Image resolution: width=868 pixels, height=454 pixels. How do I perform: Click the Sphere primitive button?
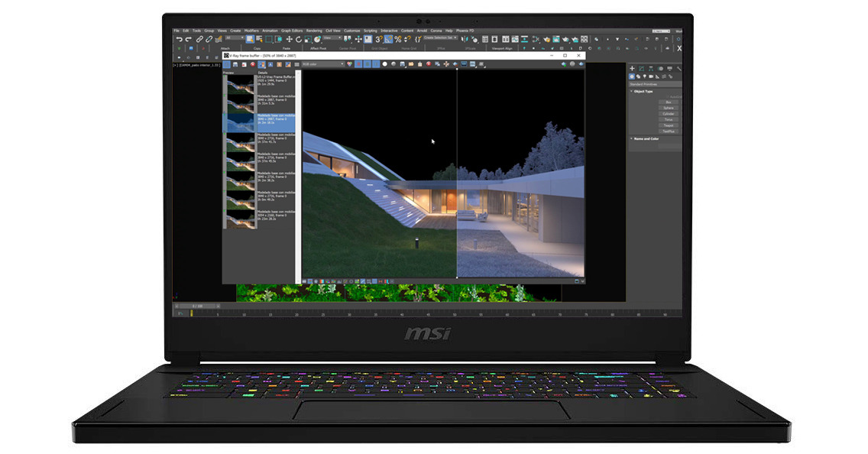pos(669,108)
